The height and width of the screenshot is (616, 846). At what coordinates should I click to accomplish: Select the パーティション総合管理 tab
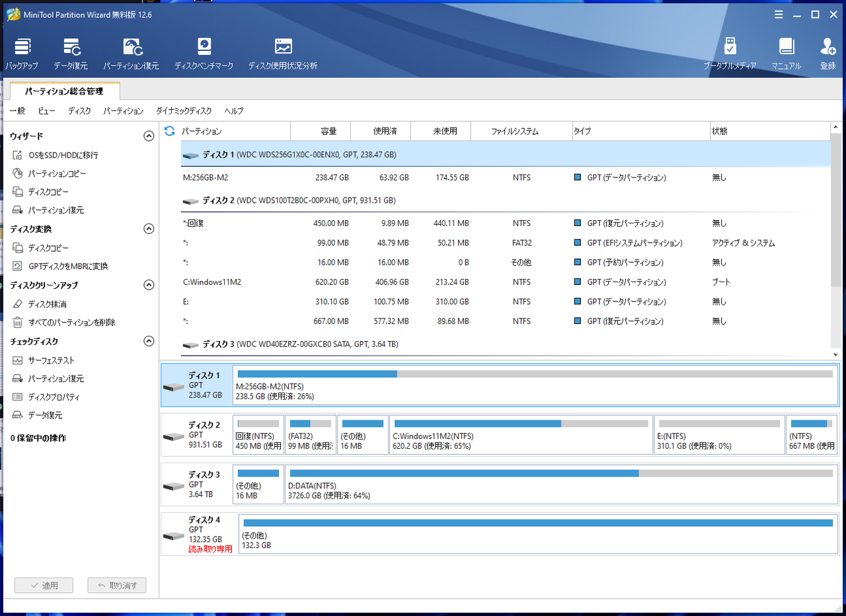[64, 91]
